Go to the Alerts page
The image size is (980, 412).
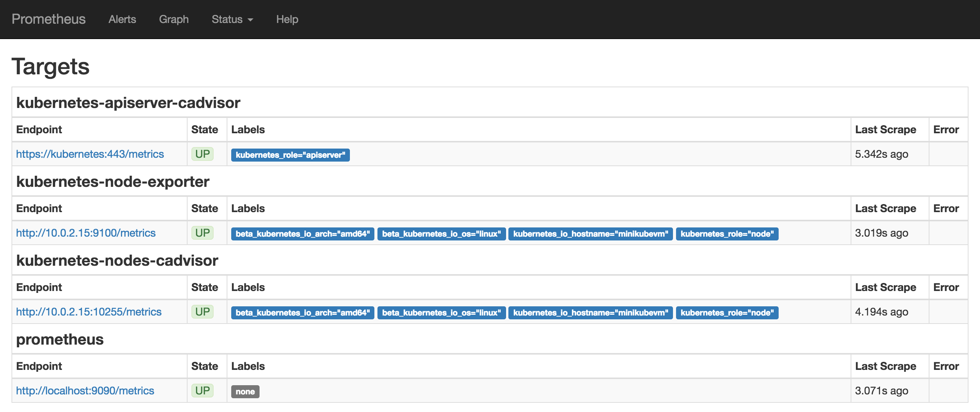(122, 19)
